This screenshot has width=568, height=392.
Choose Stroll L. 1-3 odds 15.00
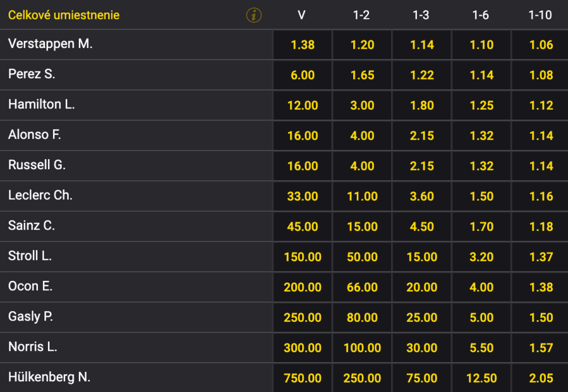coord(421,257)
